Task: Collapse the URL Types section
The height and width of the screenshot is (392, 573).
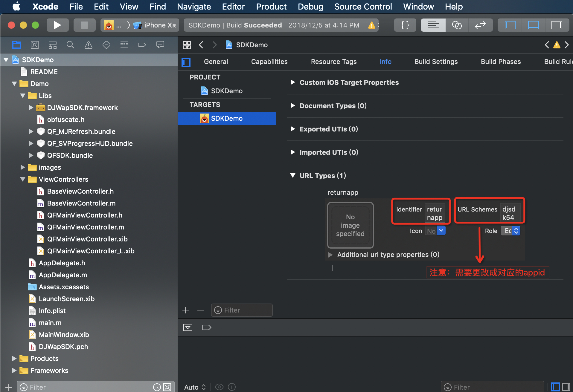Action: point(293,175)
